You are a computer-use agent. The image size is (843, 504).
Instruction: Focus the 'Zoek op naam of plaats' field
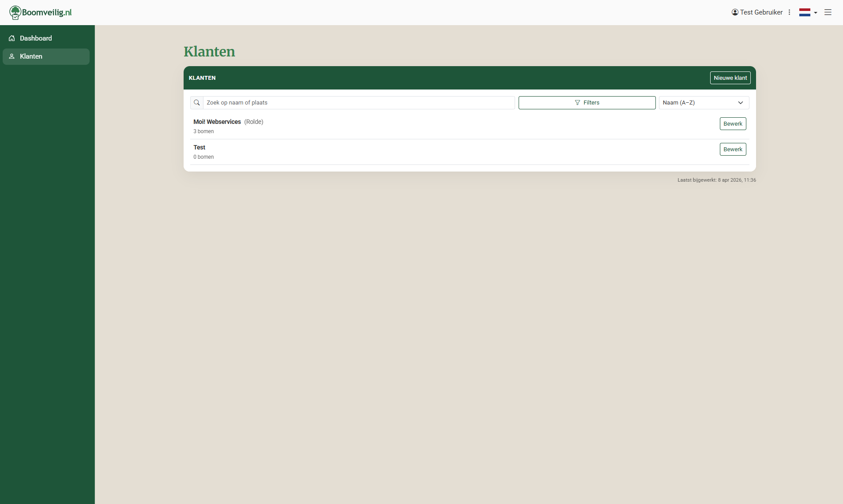358,103
